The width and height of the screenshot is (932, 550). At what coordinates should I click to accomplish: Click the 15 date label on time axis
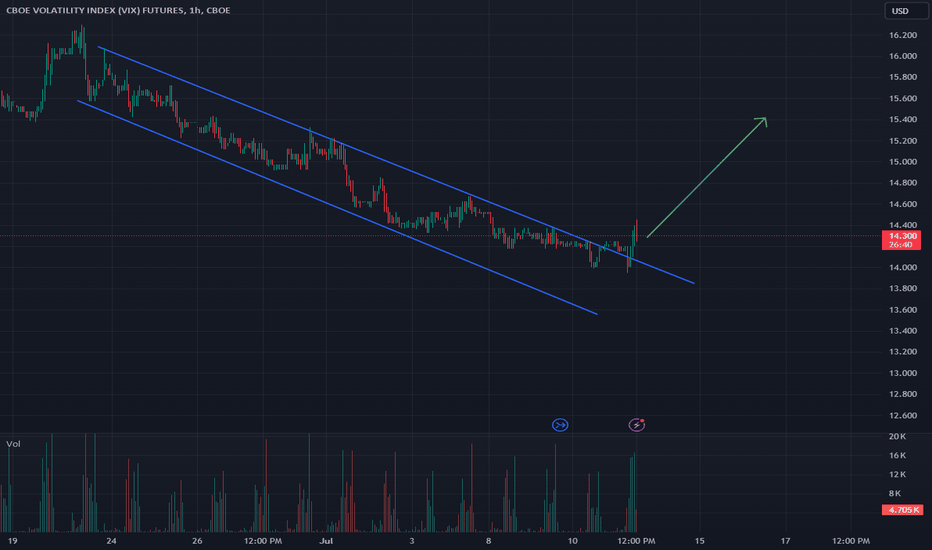(x=700, y=540)
